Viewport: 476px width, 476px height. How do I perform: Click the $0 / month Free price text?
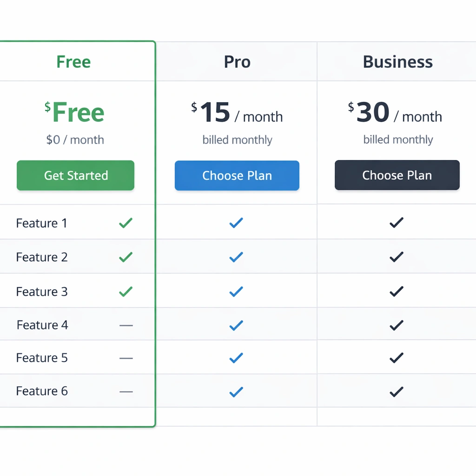75,139
